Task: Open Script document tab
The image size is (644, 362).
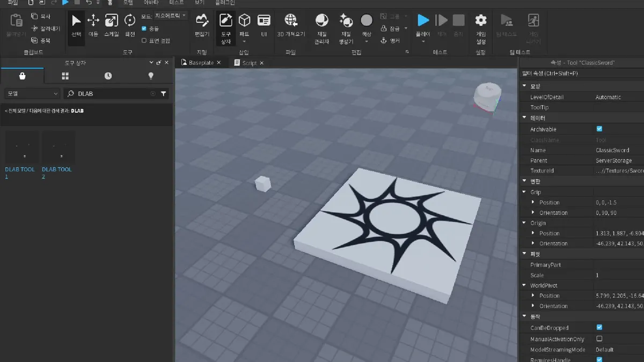Action: click(x=250, y=63)
